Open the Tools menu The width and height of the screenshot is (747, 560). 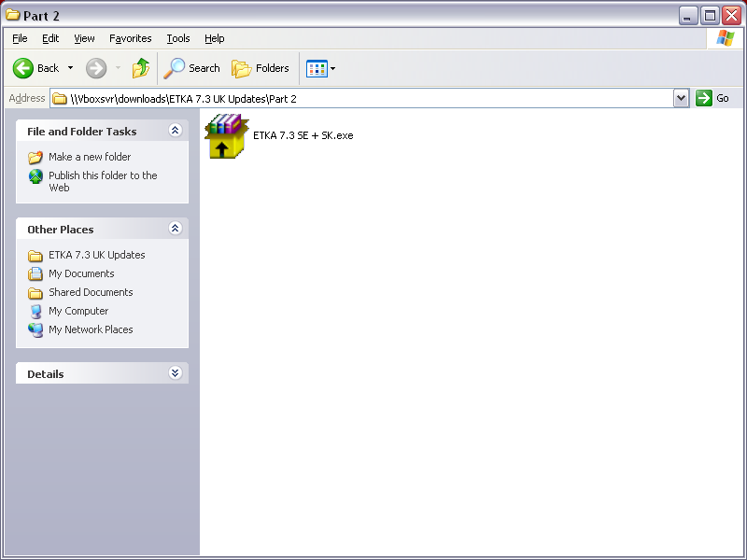(177, 38)
